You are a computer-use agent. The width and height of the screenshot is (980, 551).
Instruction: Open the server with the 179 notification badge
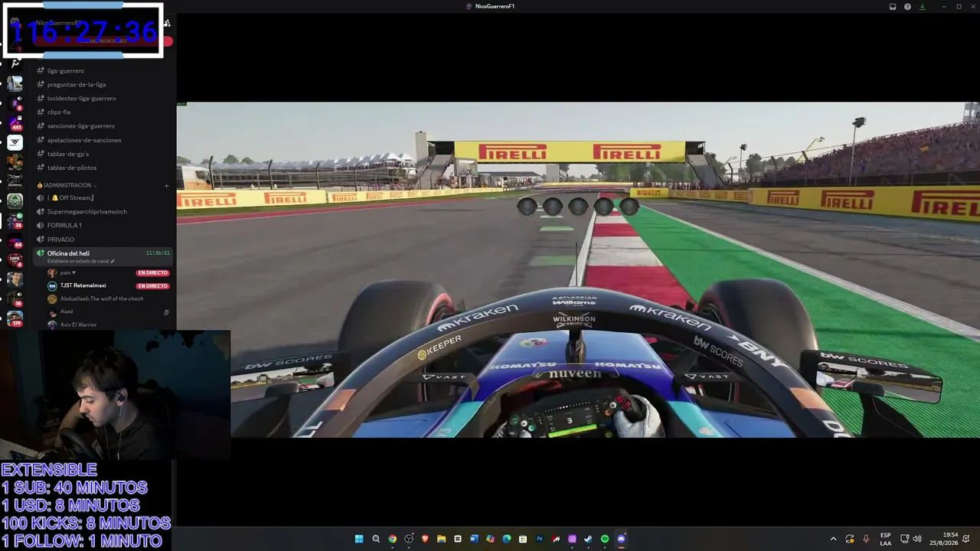(x=15, y=318)
